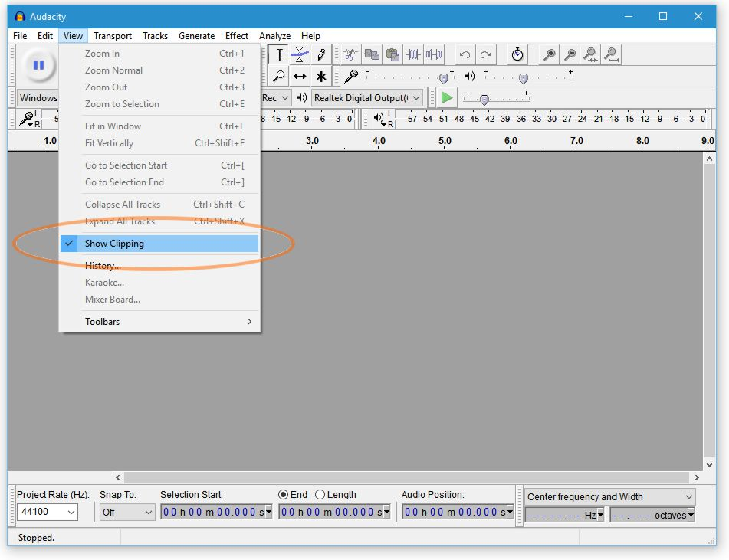Select the Envelope tool

pos(300,55)
